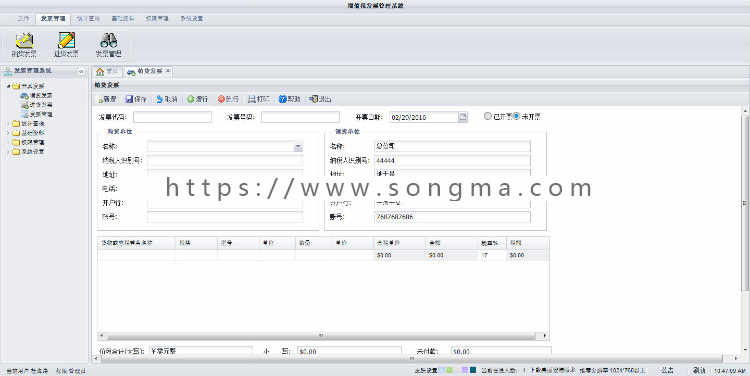The image size is (750, 376).
Task: Click the red delete-row icon in toolbar
Action: (x=221, y=99)
